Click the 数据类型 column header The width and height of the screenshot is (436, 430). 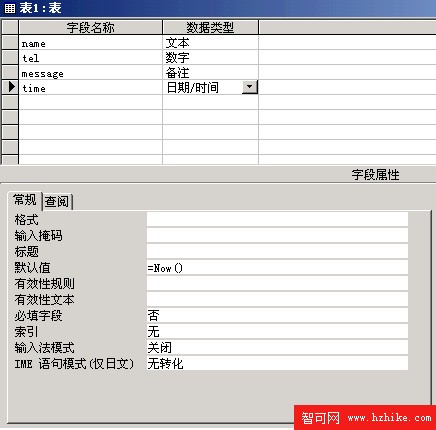[x=211, y=27]
